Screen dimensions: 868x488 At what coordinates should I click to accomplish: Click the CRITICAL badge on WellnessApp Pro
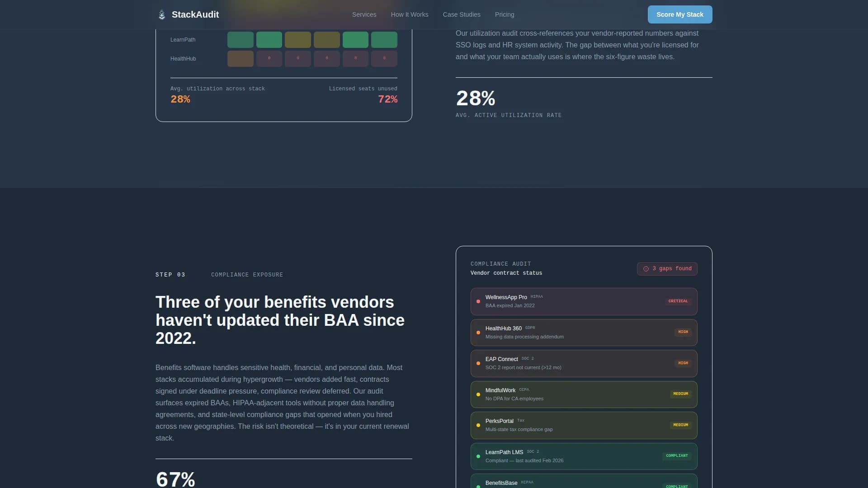(678, 301)
